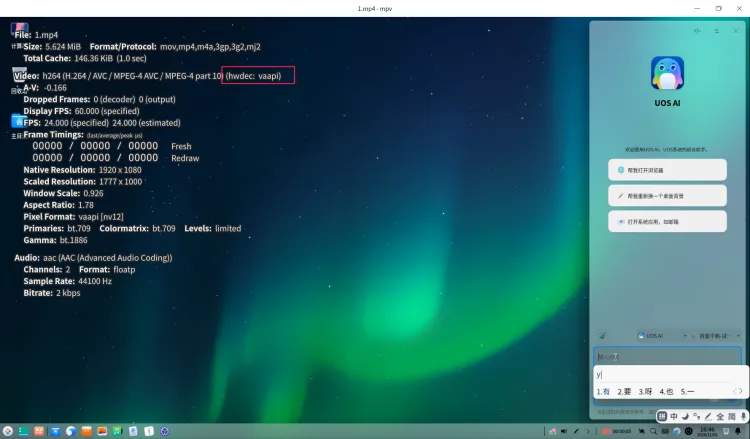Select candidate 2.要 in IME popup
Screen dimensions: 750x439
[x=624, y=392]
